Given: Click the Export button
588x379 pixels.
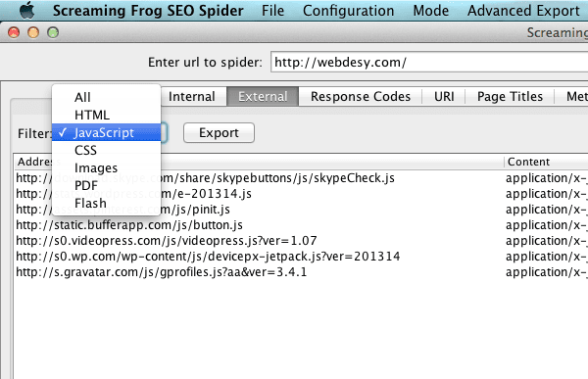Looking at the screenshot, I should tap(219, 133).
